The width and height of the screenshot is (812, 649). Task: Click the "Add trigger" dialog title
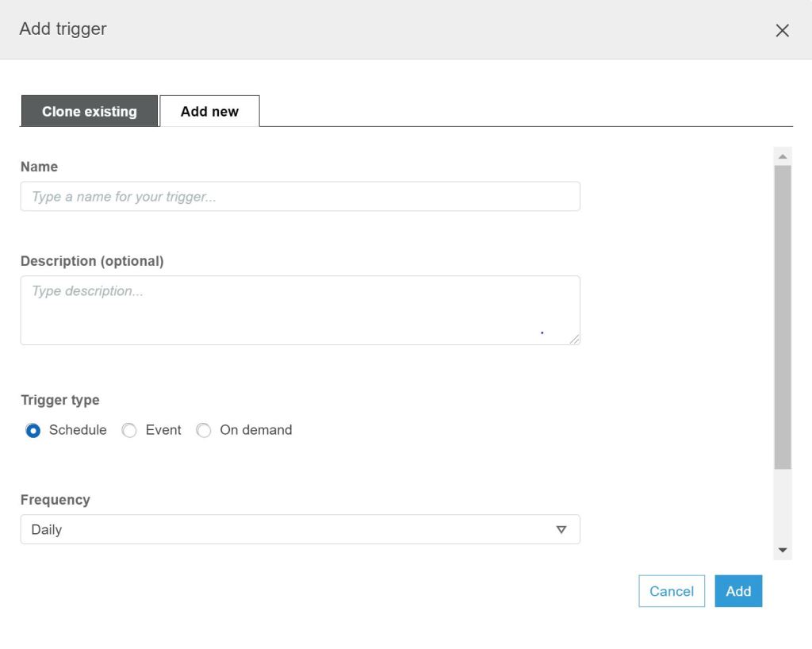pos(63,29)
